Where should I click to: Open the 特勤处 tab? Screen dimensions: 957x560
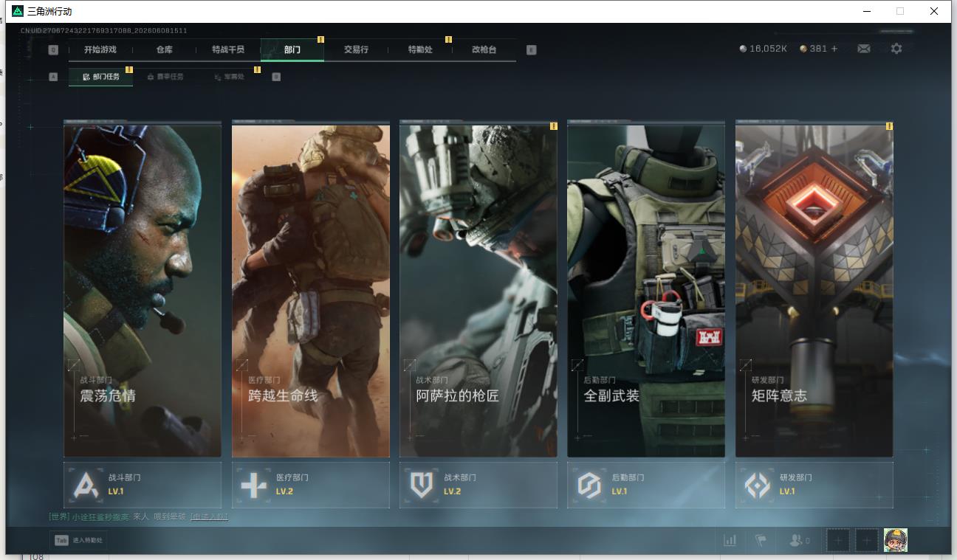[x=420, y=49]
